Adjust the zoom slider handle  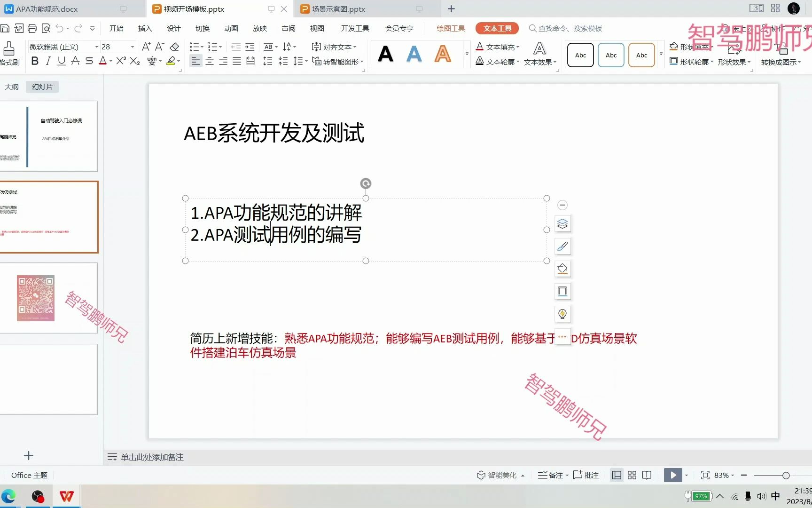(786, 476)
